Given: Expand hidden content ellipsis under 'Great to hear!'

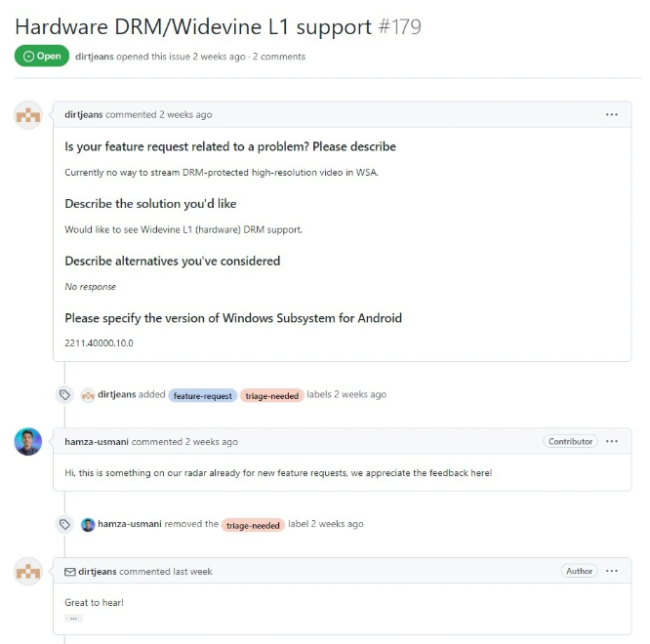Looking at the screenshot, I should [73, 619].
